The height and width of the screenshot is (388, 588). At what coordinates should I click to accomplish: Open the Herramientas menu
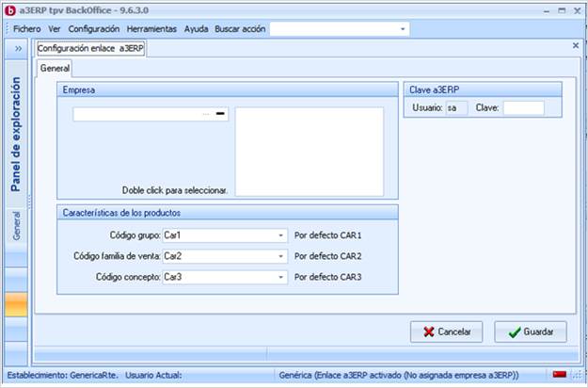click(x=151, y=29)
